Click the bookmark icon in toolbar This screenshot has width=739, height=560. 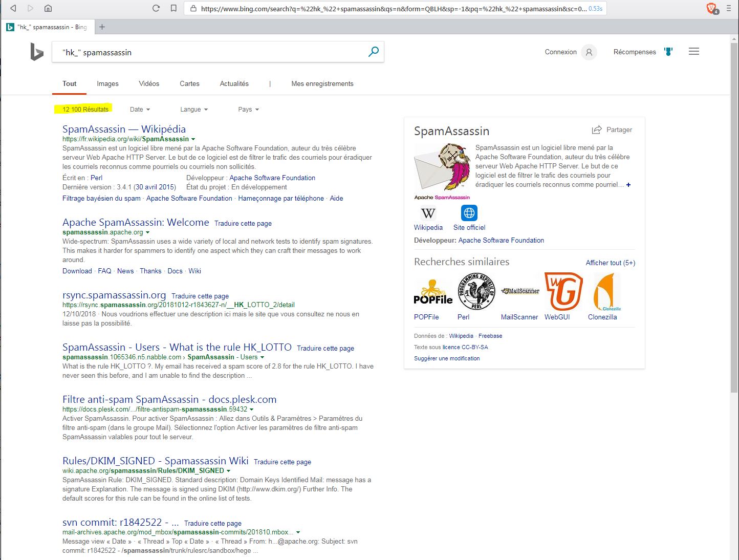[173, 8]
